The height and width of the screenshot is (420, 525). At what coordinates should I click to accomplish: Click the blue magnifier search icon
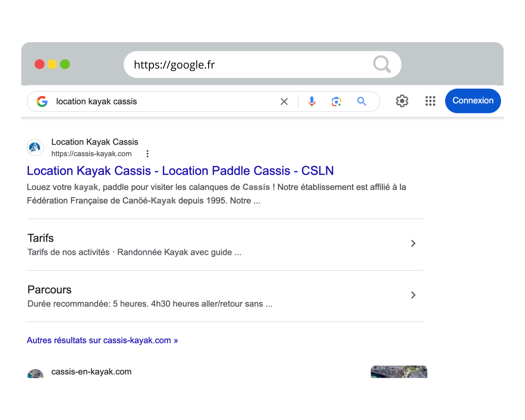click(x=361, y=101)
